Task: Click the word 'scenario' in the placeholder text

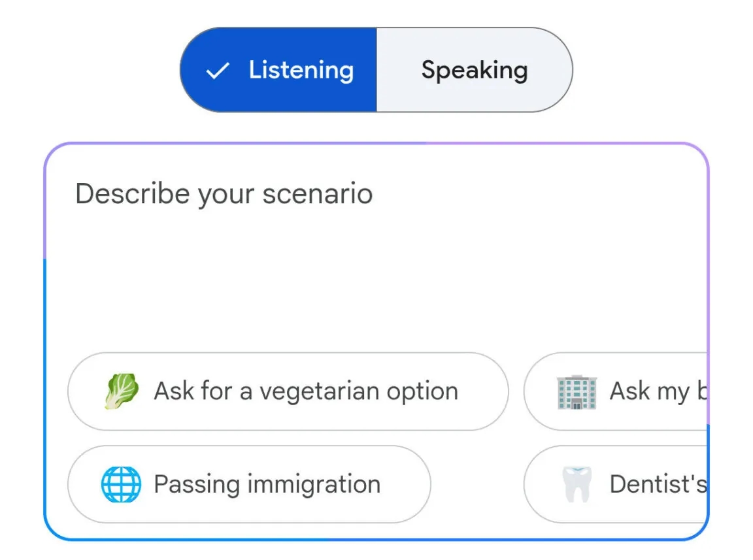Action: 318,194
